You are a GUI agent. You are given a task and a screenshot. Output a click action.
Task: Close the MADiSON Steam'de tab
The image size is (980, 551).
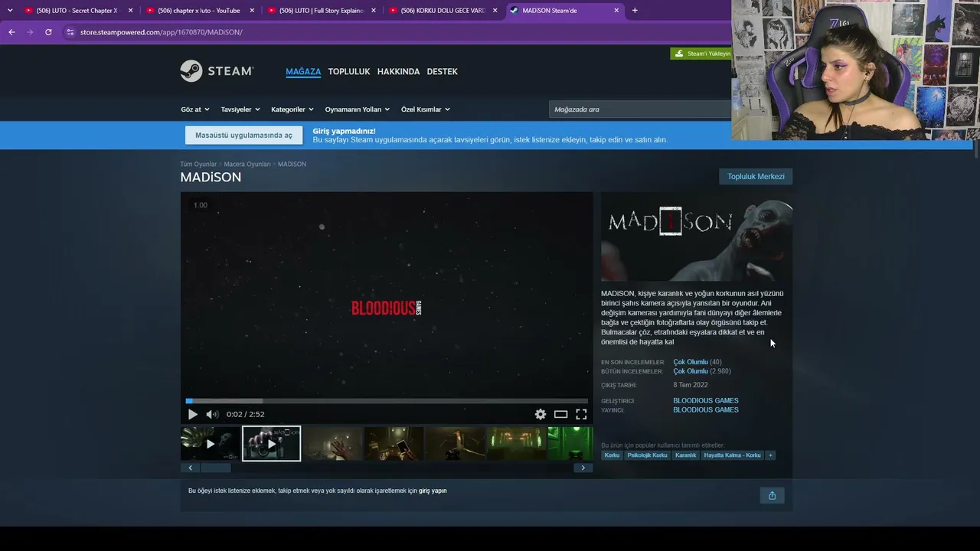click(616, 11)
